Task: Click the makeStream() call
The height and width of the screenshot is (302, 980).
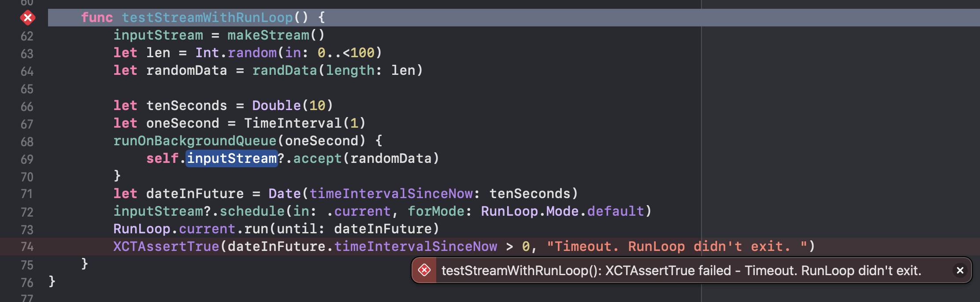Action: click(275, 35)
